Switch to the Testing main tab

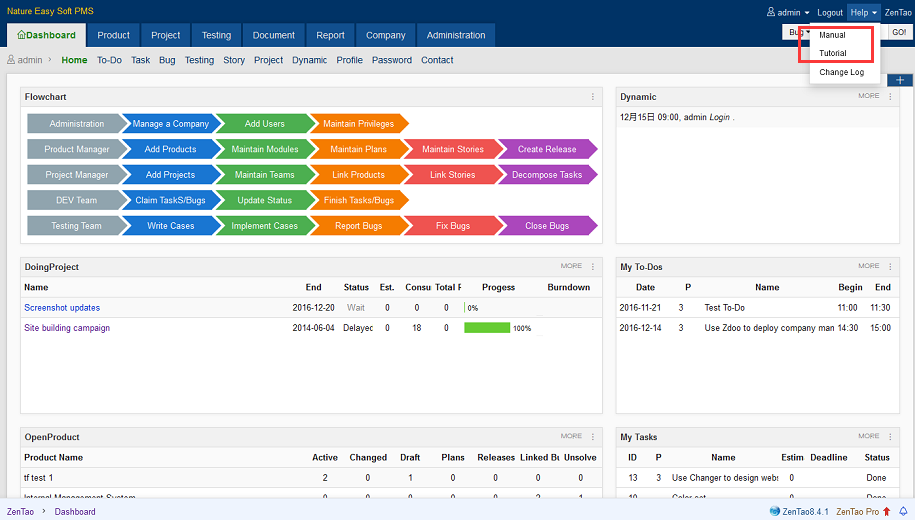coord(216,35)
